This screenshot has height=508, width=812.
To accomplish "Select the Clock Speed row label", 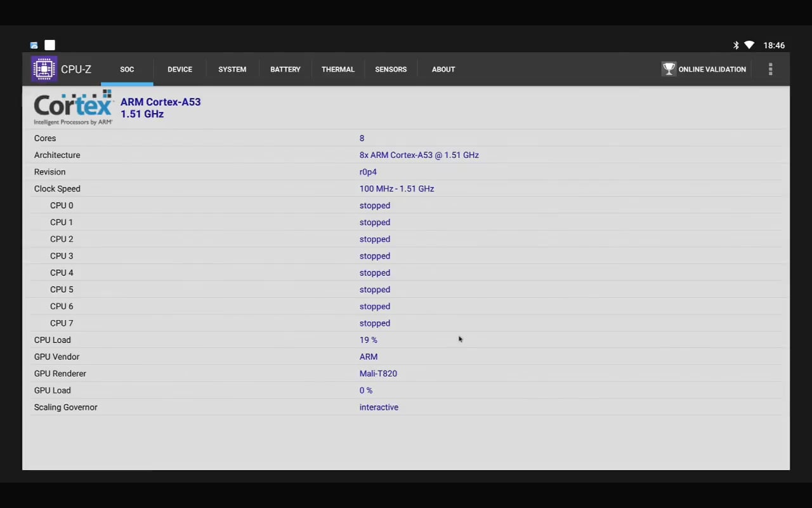I will point(57,189).
